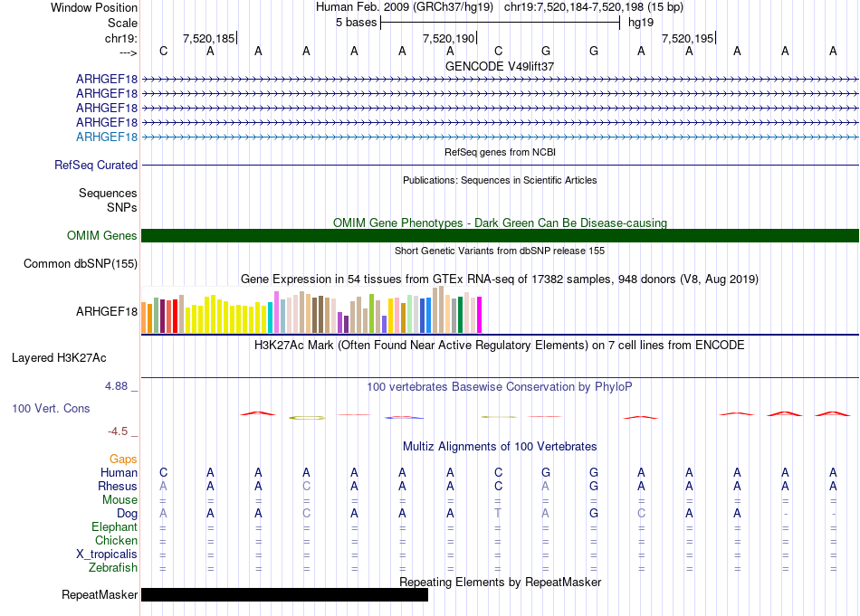The image size is (860, 616).
Task: Click the SNPs track label
Action: [122, 208]
